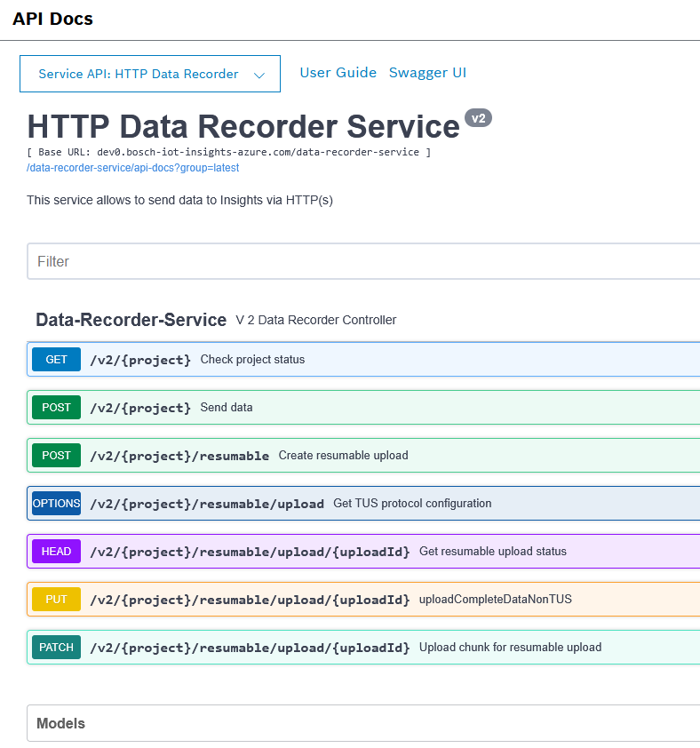Click the Filter input field
Viewport: 700px width, 748px height.
pyautogui.click(x=355, y=261)
